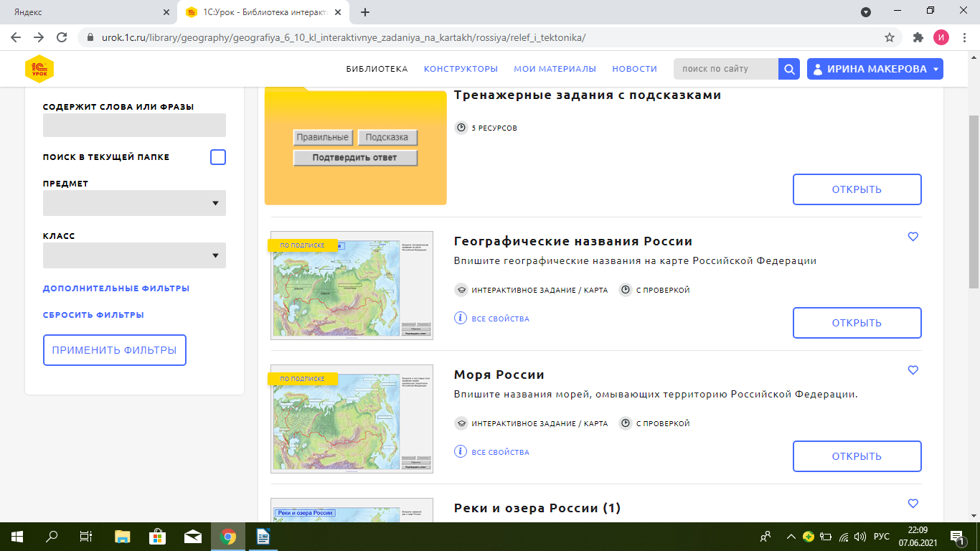
Task: Open the Тренажерные задания с подсказками title
Action: (x=588, y=95)
